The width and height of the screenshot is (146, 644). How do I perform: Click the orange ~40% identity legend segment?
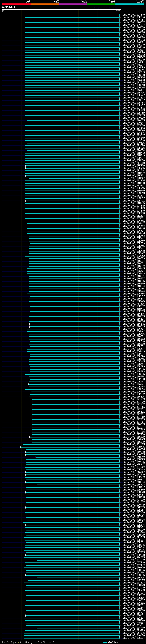click(45, 4)
